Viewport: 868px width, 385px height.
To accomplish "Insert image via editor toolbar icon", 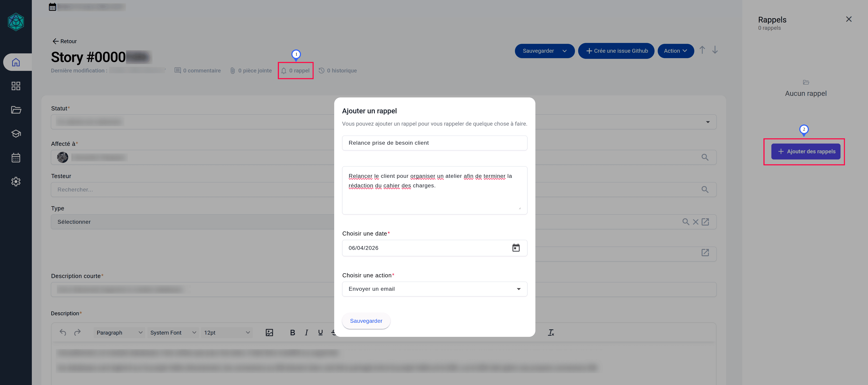I will [x=269, y=333].
